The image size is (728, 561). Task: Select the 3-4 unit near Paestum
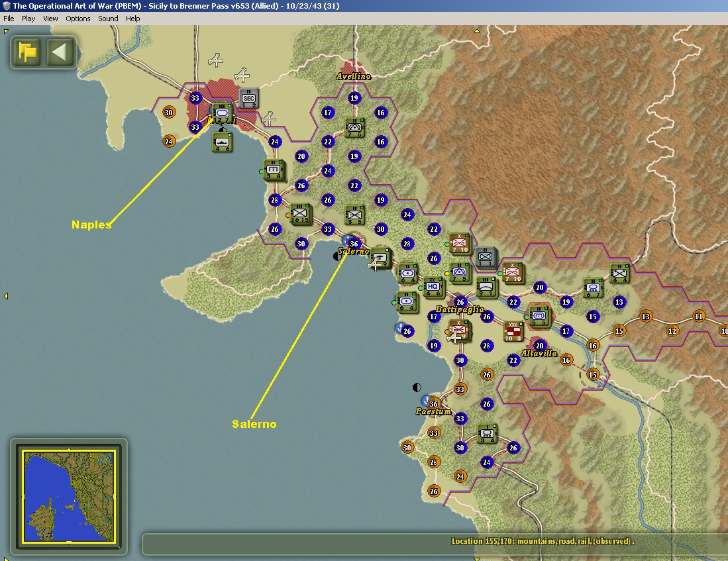(487, 433)
